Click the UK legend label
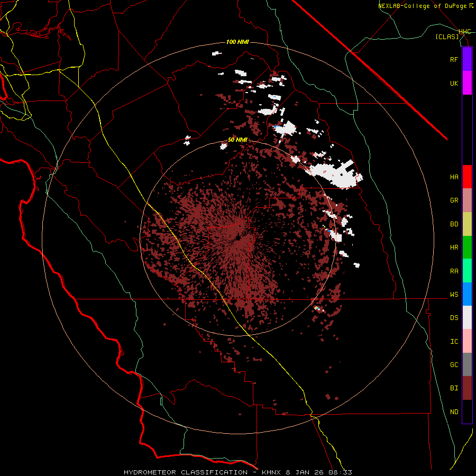Screen dimensions: 476x476 (454, 83)
